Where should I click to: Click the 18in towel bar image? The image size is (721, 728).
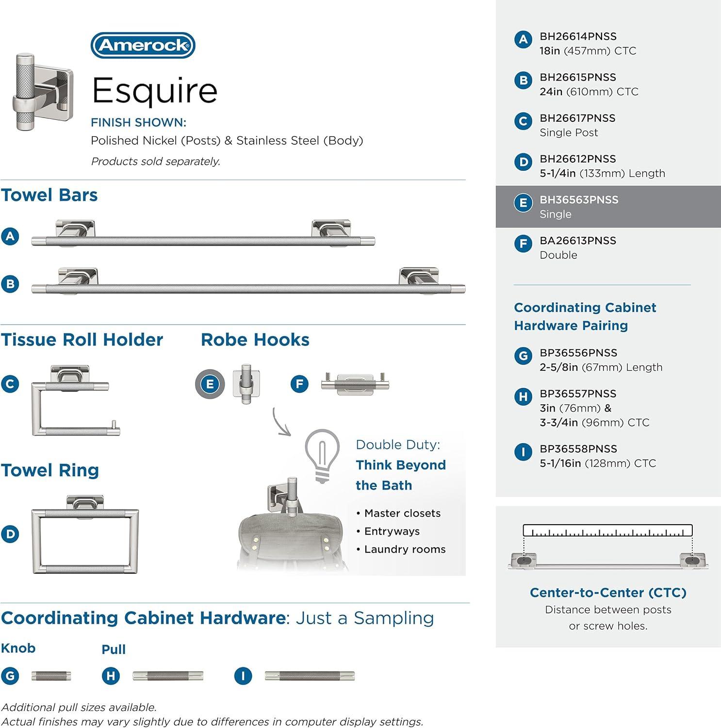pos(203,233)
